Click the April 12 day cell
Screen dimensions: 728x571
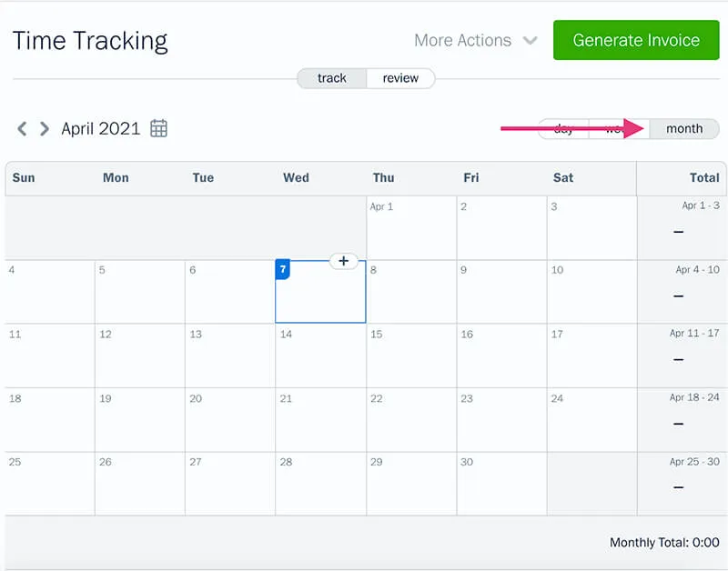(140, 356)
